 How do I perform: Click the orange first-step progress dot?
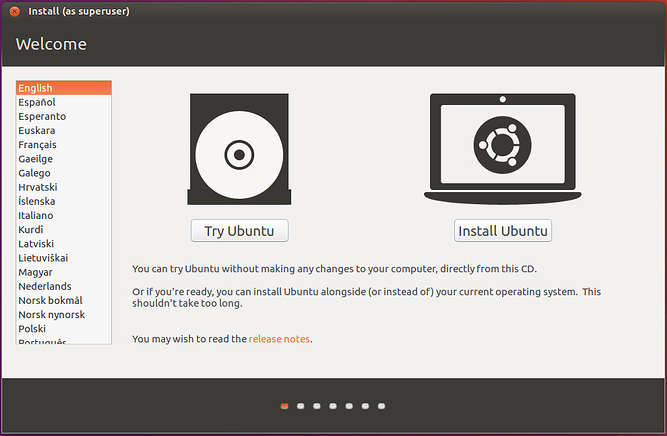tap(285, 406)
